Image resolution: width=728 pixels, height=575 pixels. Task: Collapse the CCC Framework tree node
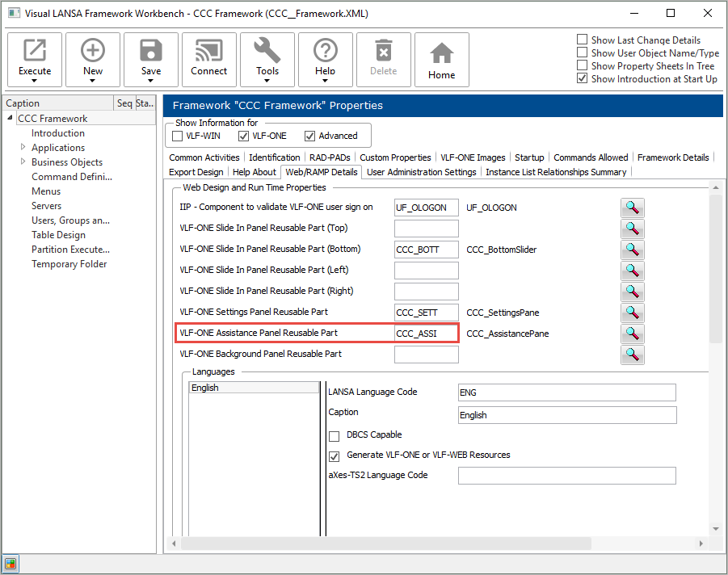[10, 118]
